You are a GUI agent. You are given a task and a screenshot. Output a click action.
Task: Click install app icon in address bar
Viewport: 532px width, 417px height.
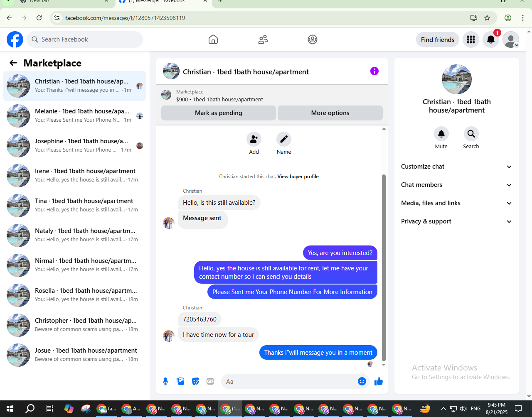(x=473, y=18)
